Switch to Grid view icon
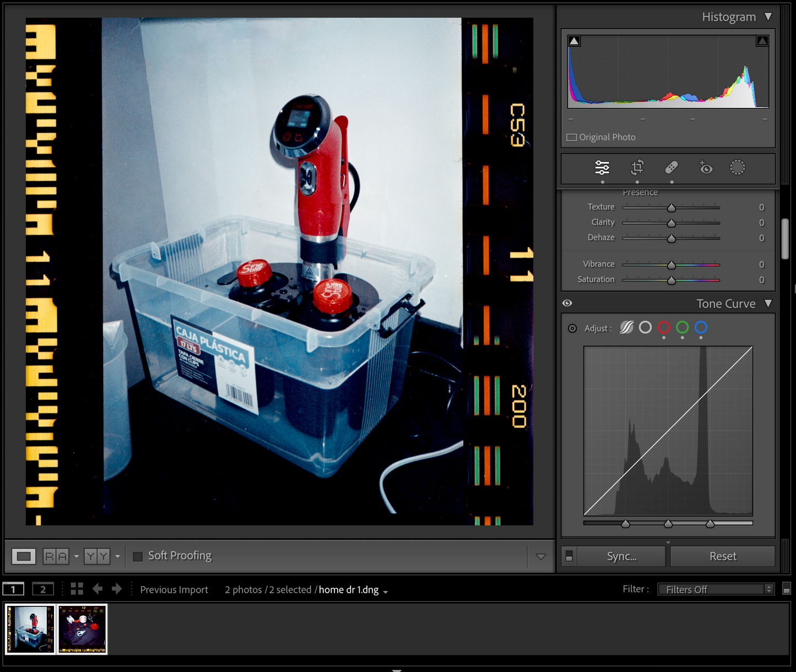Screen dimensions: 796x672 (77, 589)
